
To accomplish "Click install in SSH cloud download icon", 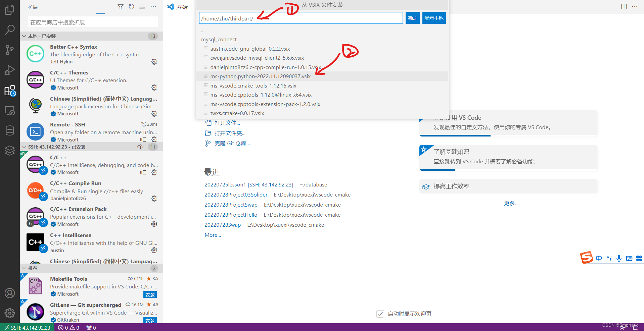I will coord(140,147).
